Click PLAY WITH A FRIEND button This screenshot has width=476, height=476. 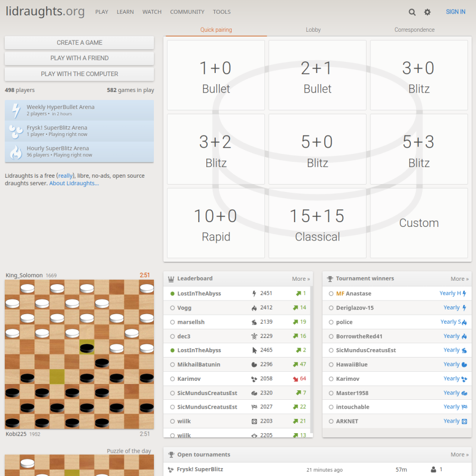coord(79,58)
